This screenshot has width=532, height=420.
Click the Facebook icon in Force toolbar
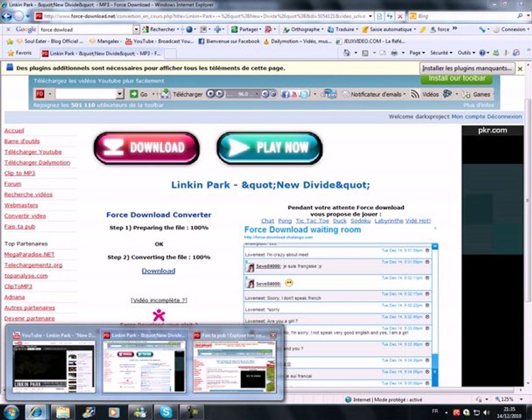[285, 94]
